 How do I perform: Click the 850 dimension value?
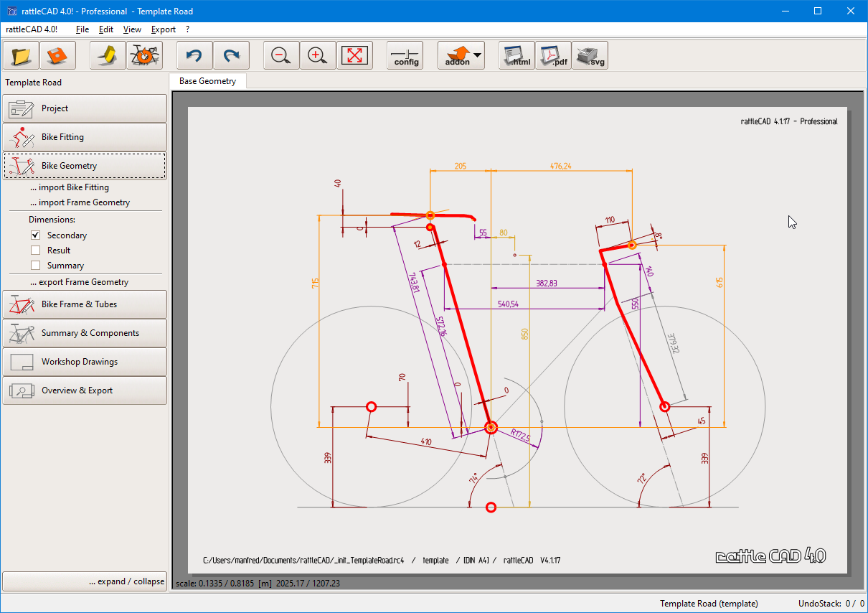coord(524,333)
